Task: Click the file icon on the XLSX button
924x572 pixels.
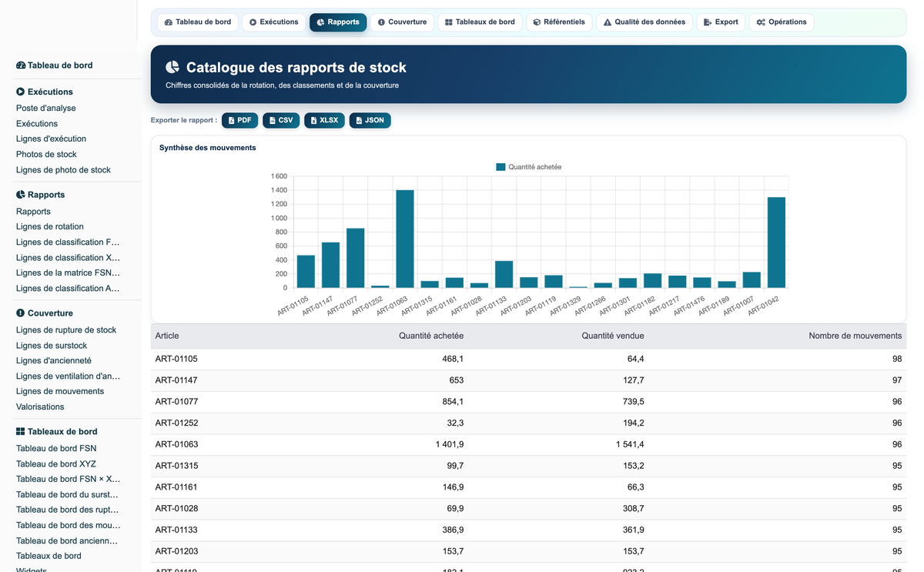Action: point(314,121)
